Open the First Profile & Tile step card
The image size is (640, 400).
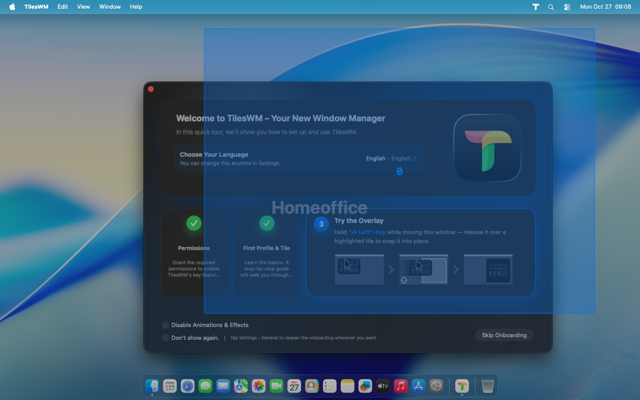tap(266, 252)
